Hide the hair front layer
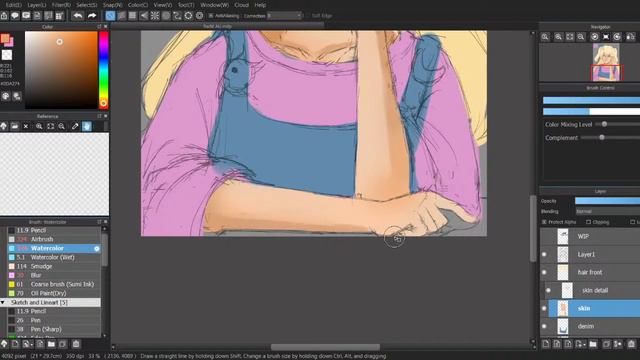Image resolution: width=640 pixels, height=360 pixels. (544, 272)
